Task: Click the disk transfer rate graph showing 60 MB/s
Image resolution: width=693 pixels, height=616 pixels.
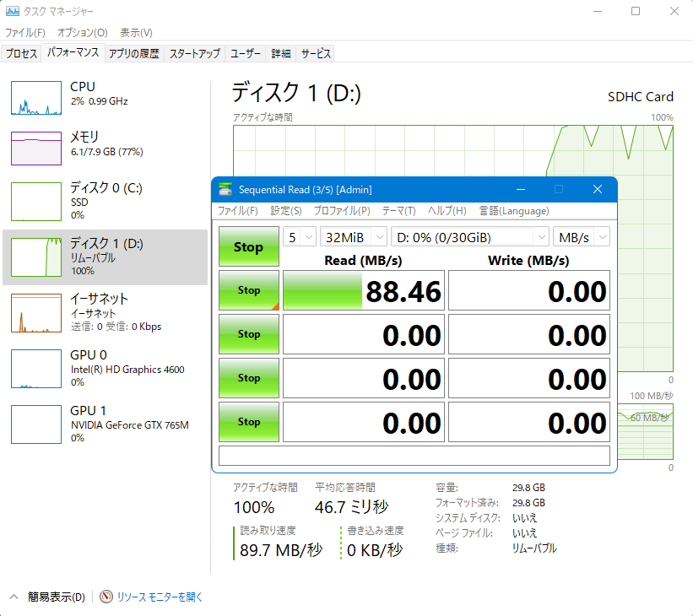Action: point(645,431)
